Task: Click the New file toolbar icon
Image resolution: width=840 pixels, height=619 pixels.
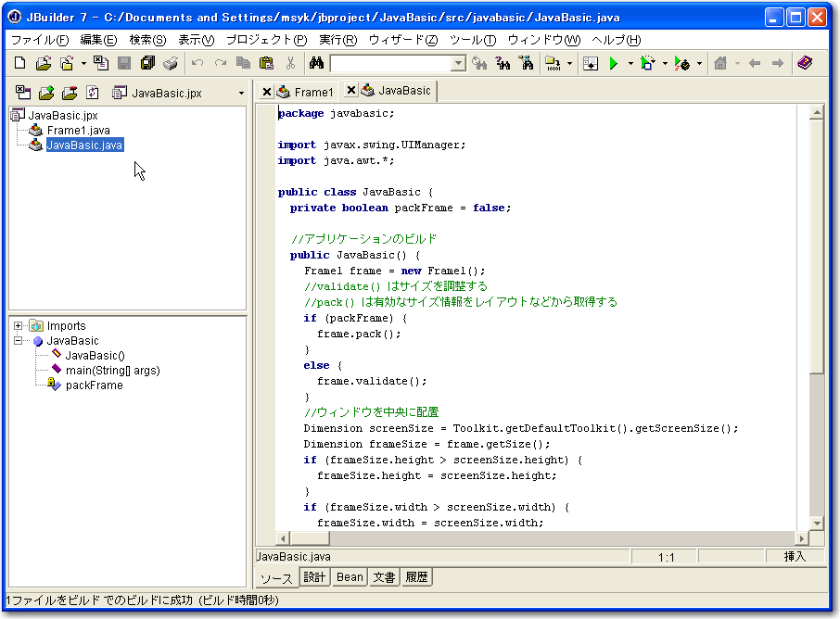Action: point(20,63)
